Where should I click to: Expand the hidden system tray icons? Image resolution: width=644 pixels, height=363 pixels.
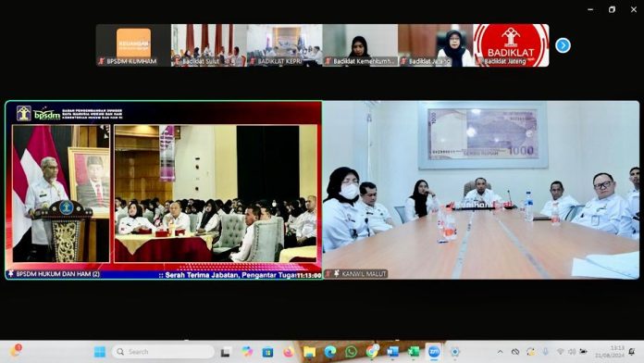(500, 352)
